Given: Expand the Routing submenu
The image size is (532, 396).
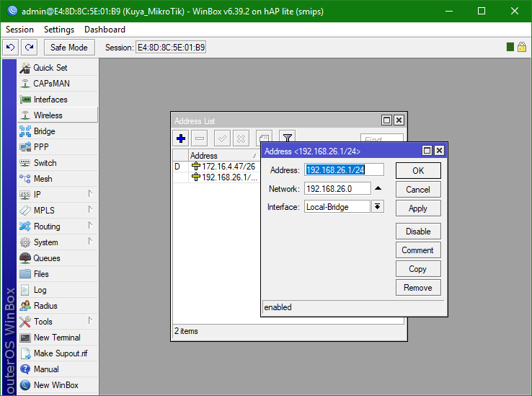Looking at the screenshot, I should [x=58, y=226].
